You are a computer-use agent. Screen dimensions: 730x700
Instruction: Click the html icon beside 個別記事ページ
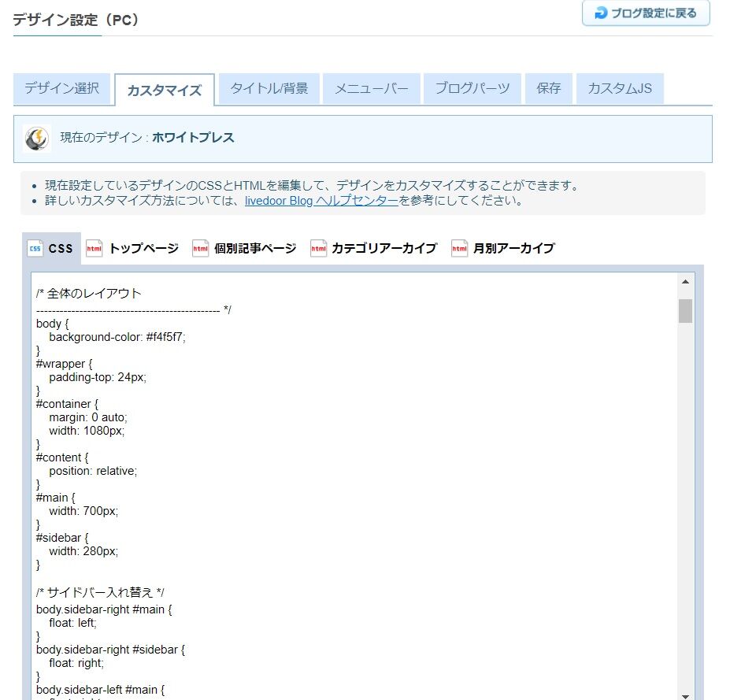[199, 248]
